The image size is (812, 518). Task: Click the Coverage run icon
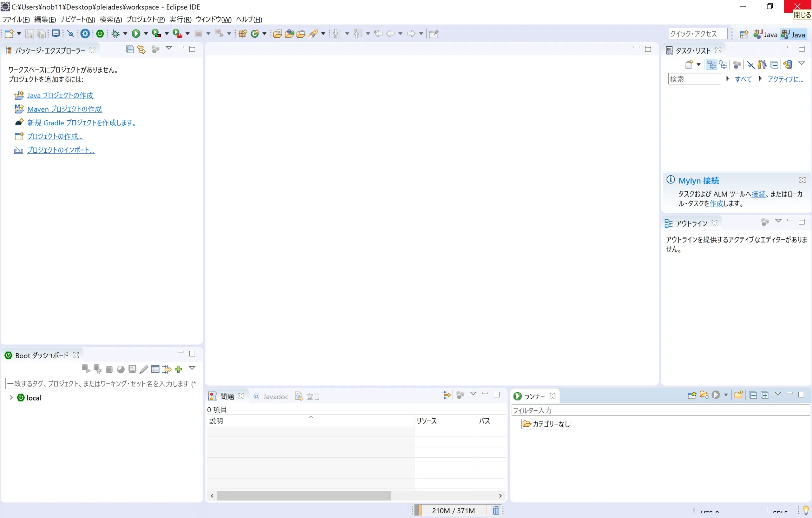(156, 33)
